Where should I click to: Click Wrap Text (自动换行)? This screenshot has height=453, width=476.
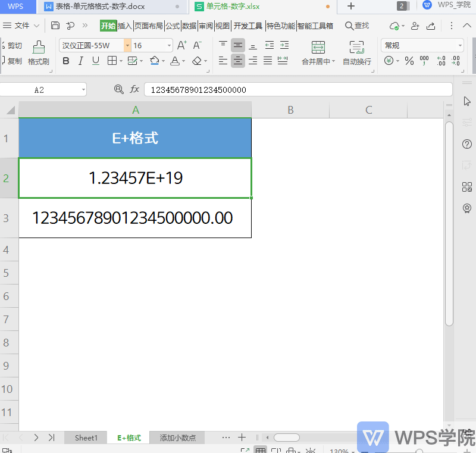click(x=356, y=53)
